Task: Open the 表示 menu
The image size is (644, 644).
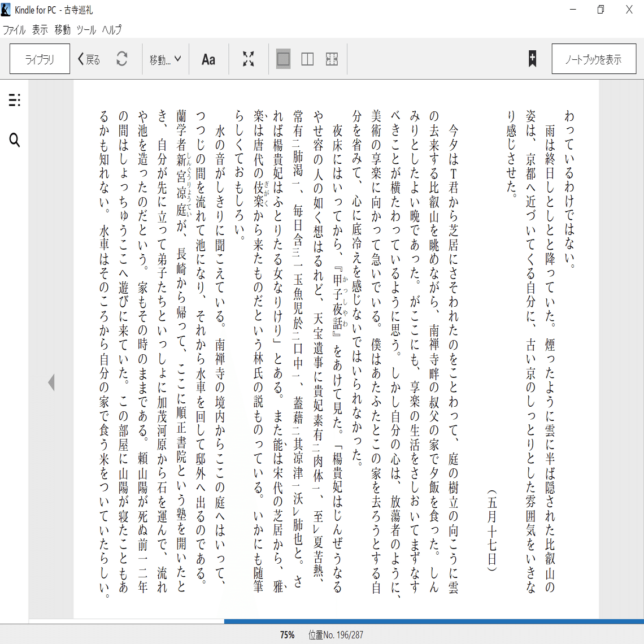Action: point(40,29)
